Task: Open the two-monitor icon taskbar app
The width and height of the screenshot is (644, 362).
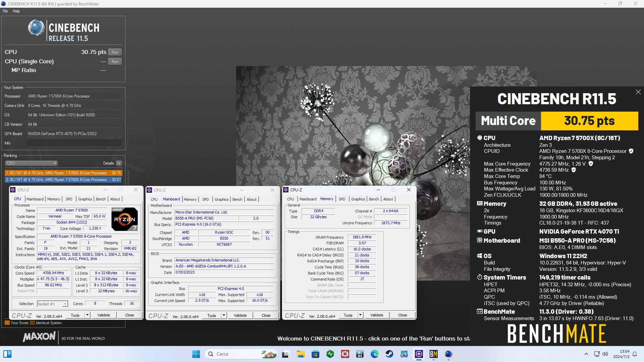Action: click(x=404, y=354)
